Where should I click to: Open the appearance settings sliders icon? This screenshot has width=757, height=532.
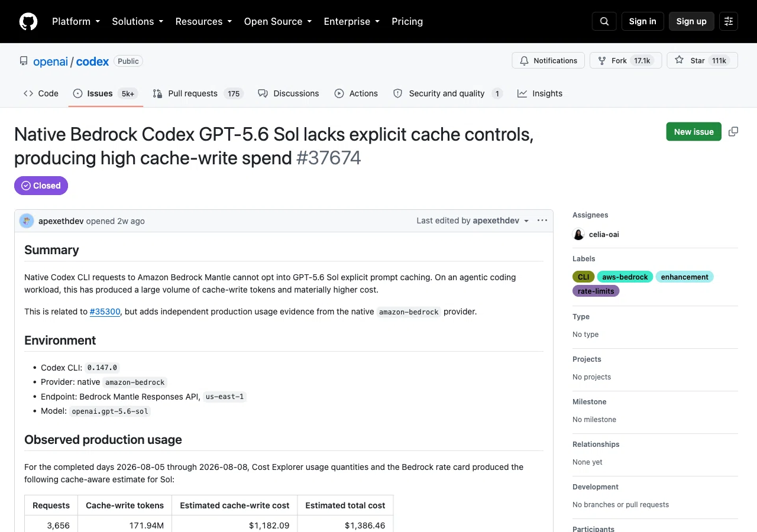[x=729, y=21]
